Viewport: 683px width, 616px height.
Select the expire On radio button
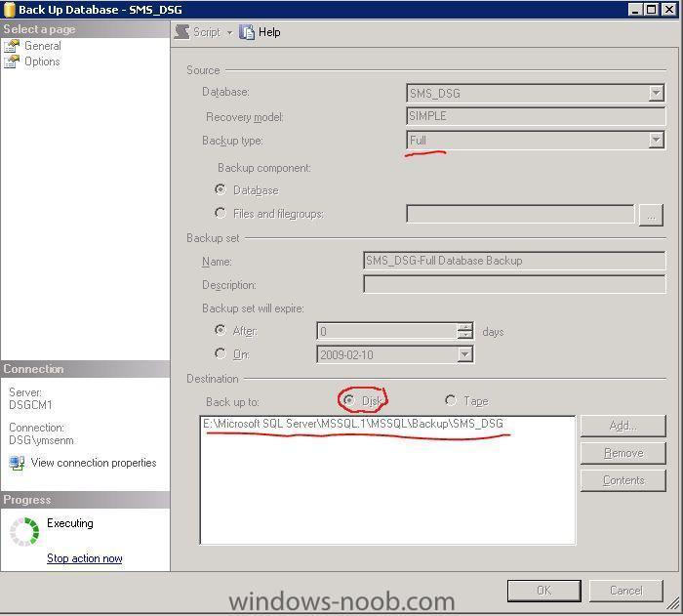click(x=221, y=353)
